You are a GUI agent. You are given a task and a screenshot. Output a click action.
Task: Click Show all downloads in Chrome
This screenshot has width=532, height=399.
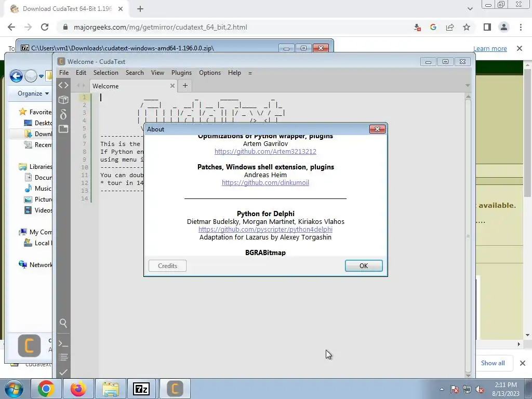(x=493, y=363)
